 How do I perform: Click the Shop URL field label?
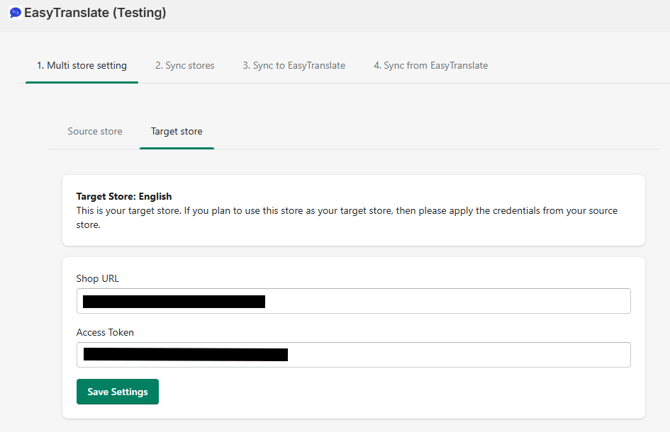(97, 278)
